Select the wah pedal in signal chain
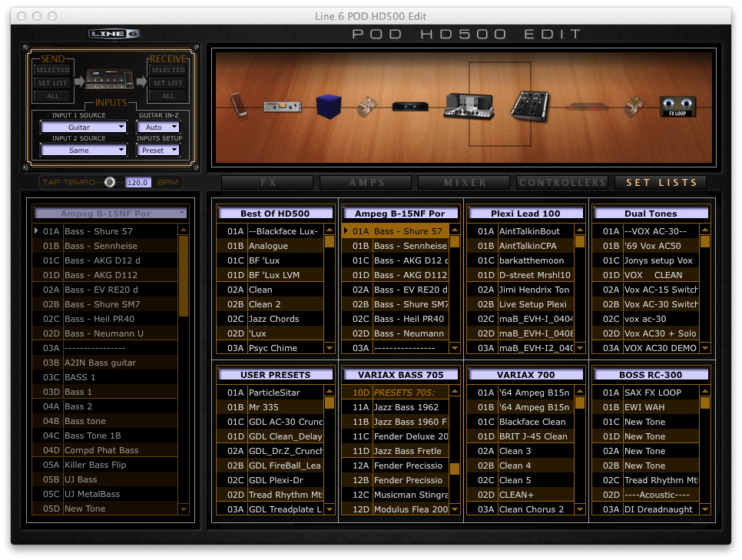 tap(239, 105)
